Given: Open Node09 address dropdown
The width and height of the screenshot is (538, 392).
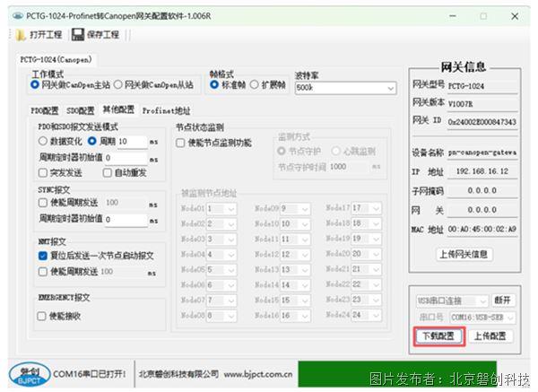Looking at the screenshot, I should coord(295,208).
